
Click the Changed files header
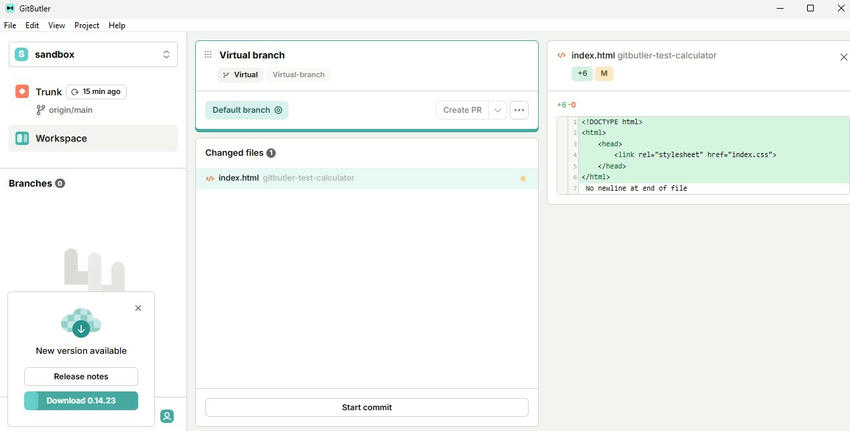[x=234, y=153]
